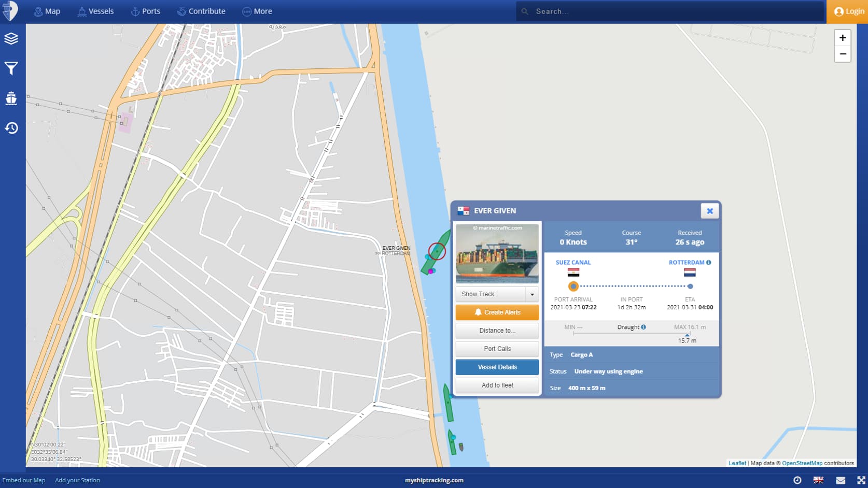Image resolution: width=868 pixels, height=488 pixels.
Task: Zoom in on the map
Action: 843,38
